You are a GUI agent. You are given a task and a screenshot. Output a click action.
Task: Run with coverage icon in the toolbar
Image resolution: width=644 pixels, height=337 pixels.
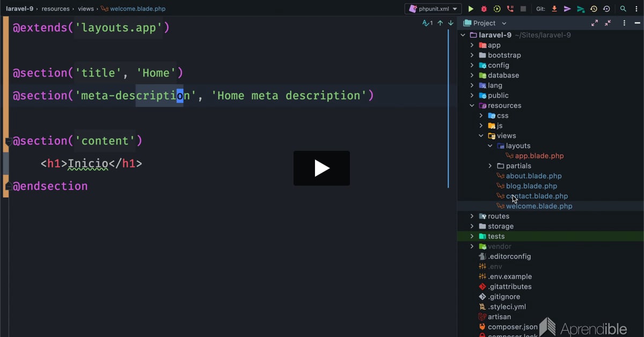[x=497, y=9]
